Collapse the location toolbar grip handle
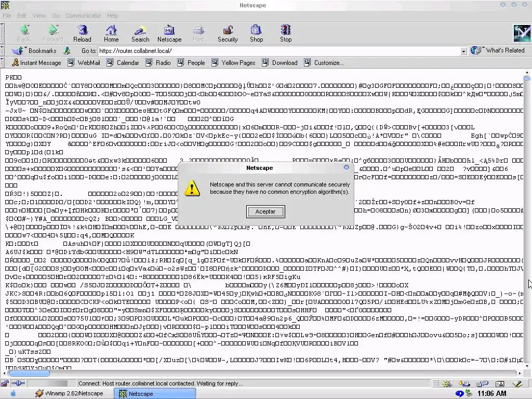532x399 pixels. (x=2, y=51)
